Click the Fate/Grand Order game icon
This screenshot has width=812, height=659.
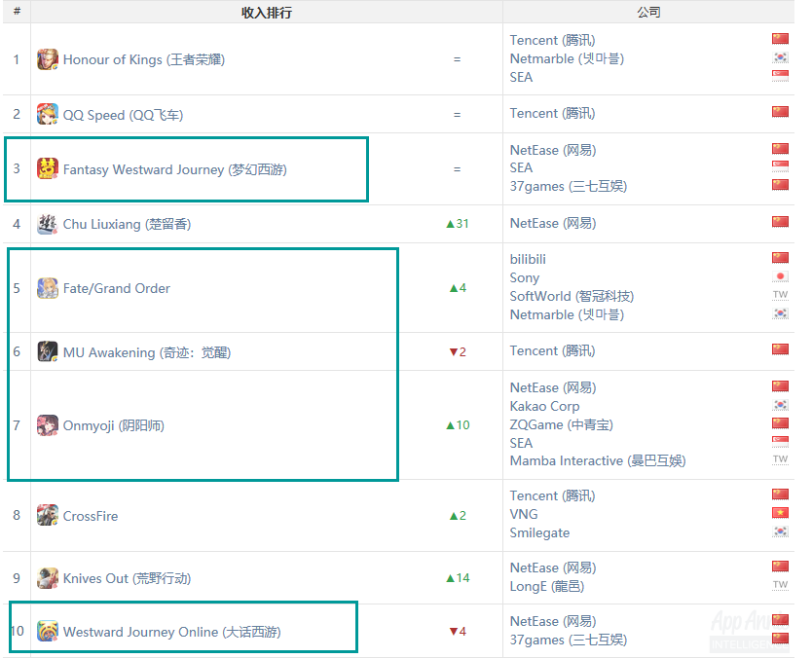click(x=48, y=288)
